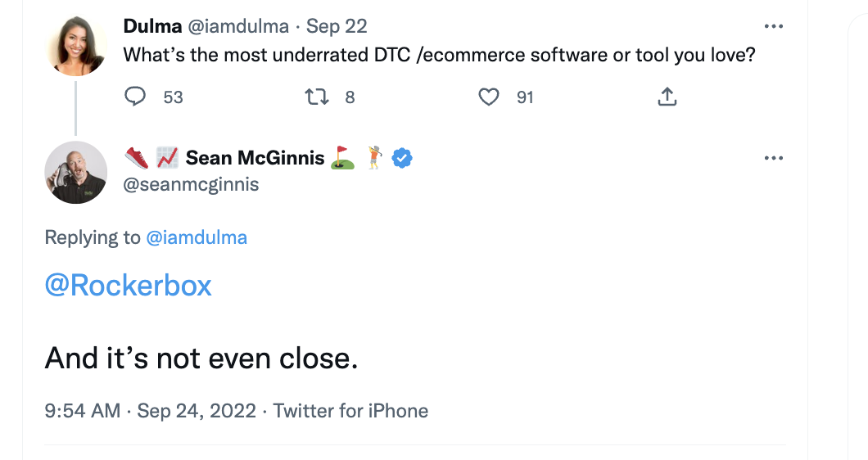Click the @iamdulma handle beside Dulma
This screenshot has width=868, height=460.
coord(238,26)
